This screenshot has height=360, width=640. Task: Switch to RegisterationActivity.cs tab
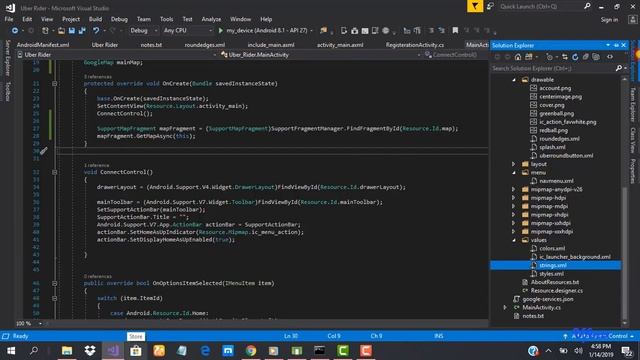tap(415, 45)
